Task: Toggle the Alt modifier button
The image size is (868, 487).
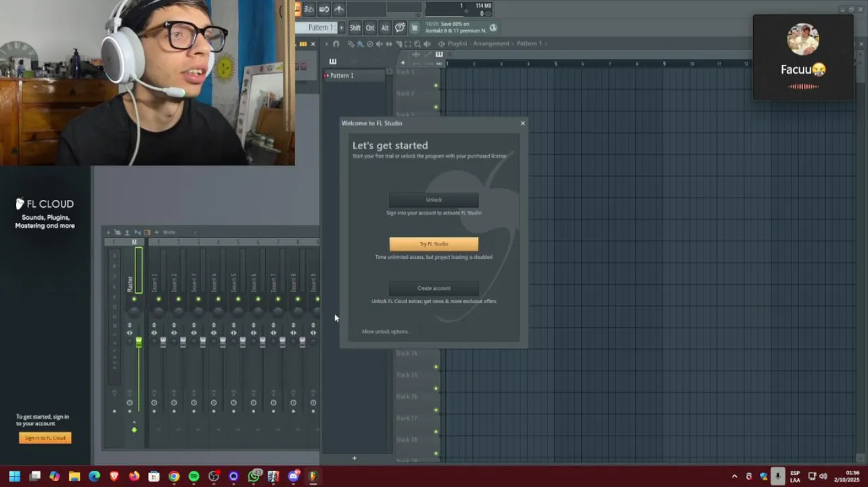Action: (x=385, y=28)
